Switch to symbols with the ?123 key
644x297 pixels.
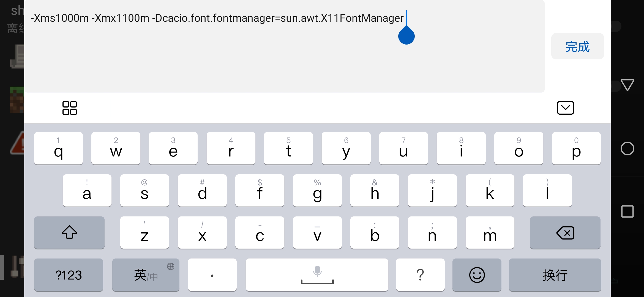tap(68, 275)
